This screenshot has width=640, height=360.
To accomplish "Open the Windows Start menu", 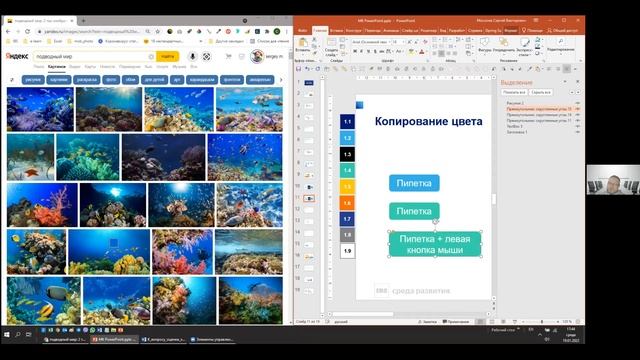I will (7, 335).
